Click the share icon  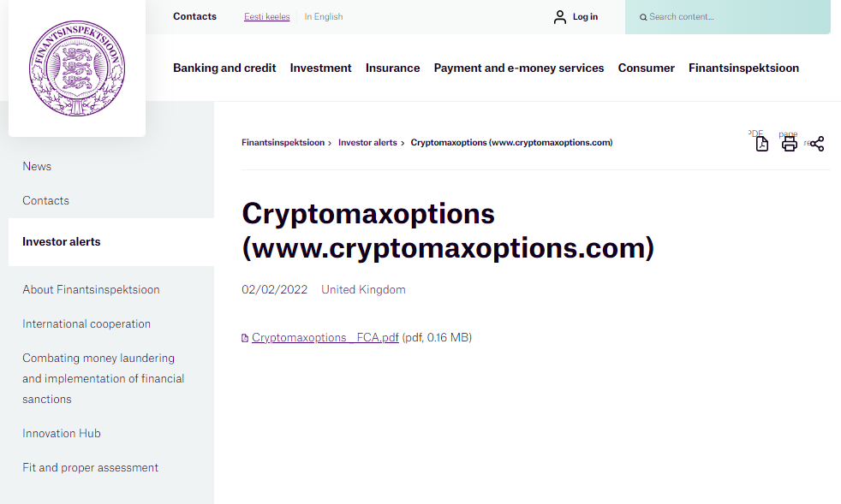click(817, 144)
